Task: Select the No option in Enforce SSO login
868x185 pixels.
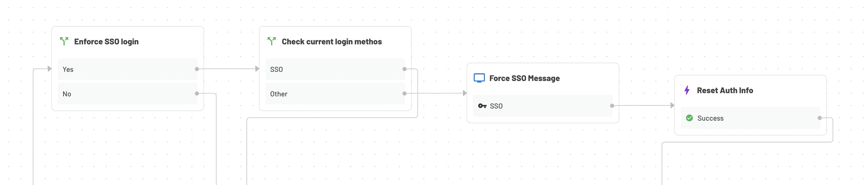Action: click(127, 94)
